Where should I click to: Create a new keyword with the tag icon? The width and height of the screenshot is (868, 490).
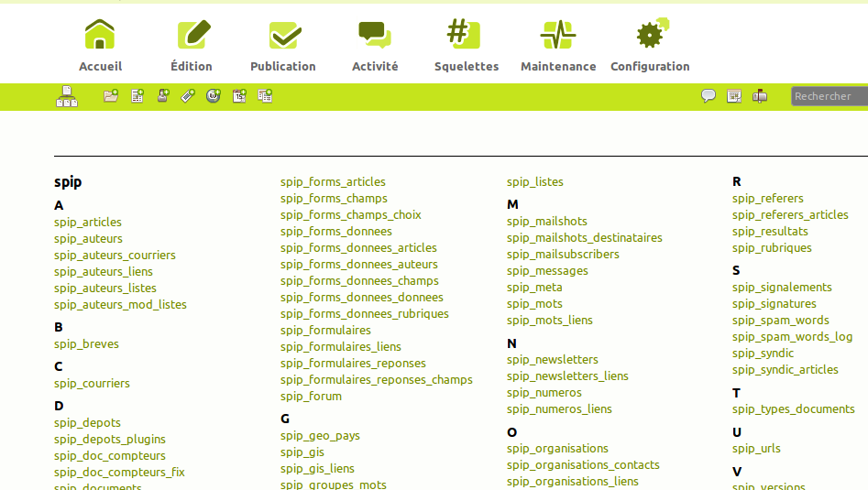[x=188, y=95]
